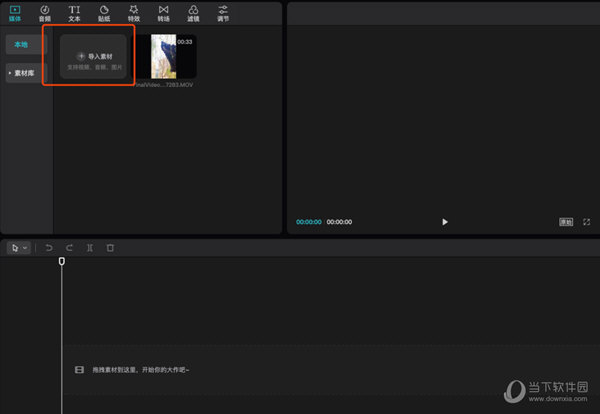Viewport: 600px width, 414px height.
Task: Click the 原始 aspect ratio button
Action: (566, 222)
